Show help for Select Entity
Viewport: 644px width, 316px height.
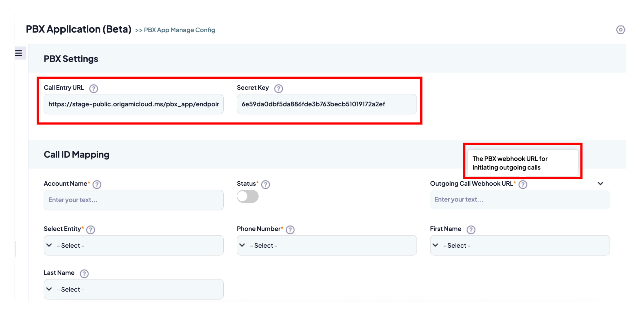[91, 230]
